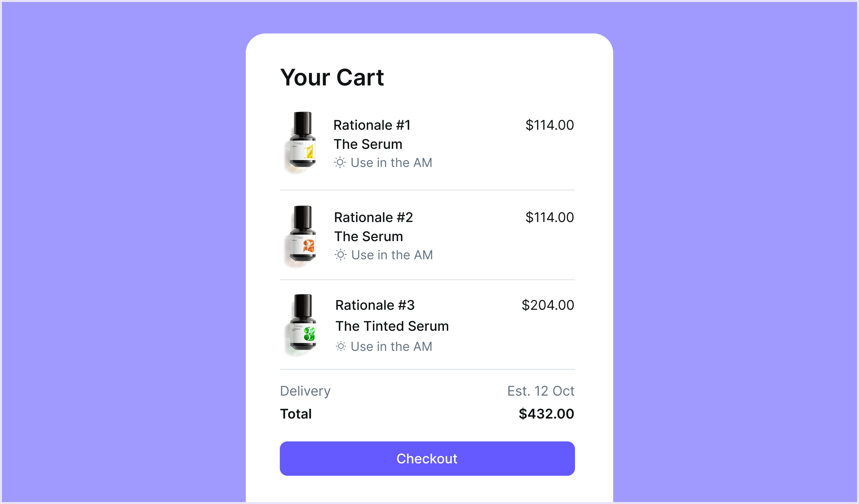Click the Your Cart heading
Viewport: 859px width, 504px height.
click(332, 77)
